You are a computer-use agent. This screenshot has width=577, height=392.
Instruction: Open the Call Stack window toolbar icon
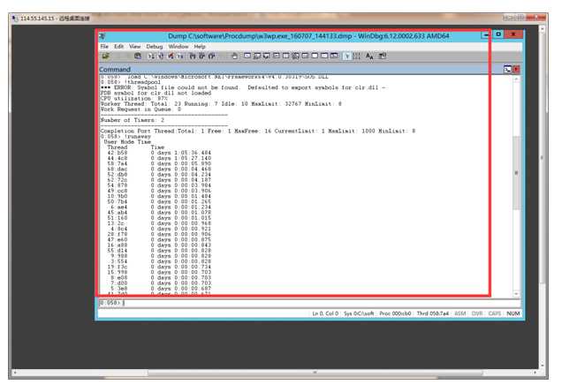[295, 56]
